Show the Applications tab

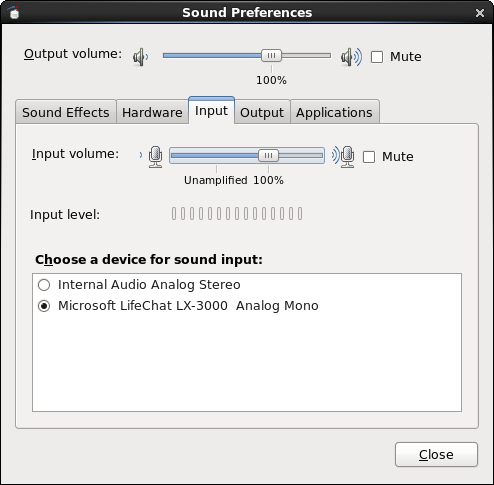pos(334,112)
